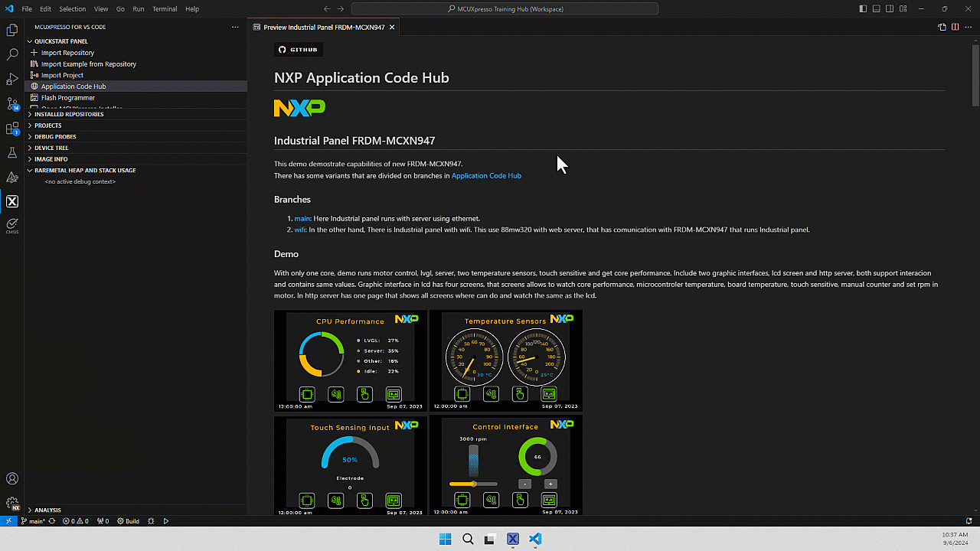
Task: Open the Application Code Hub hyperlink
Action: [x=486, y=175]
